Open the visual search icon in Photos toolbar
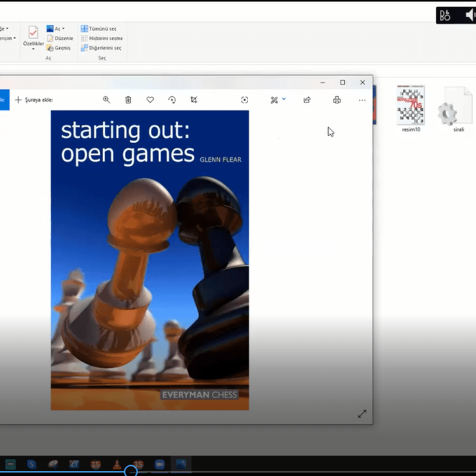Screen dimensions: 476x476 (x=244, y=100)
